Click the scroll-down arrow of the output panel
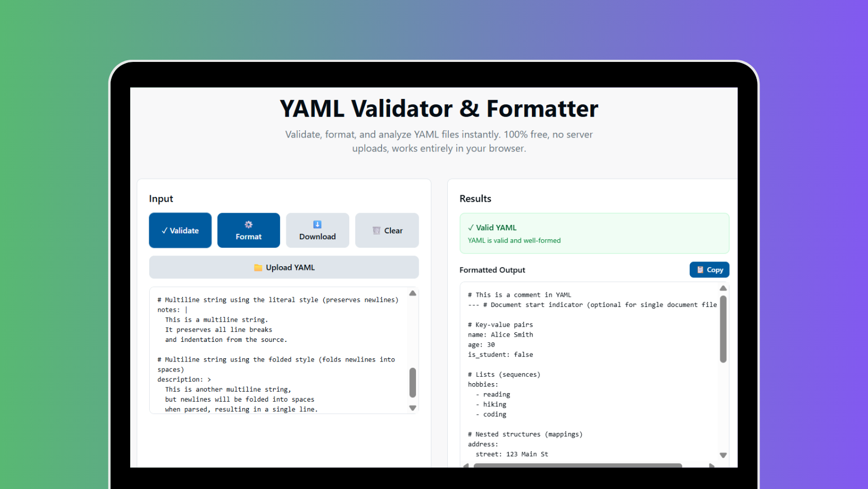The height and width of the screenshot is (489, 868). tap(723, 455)
